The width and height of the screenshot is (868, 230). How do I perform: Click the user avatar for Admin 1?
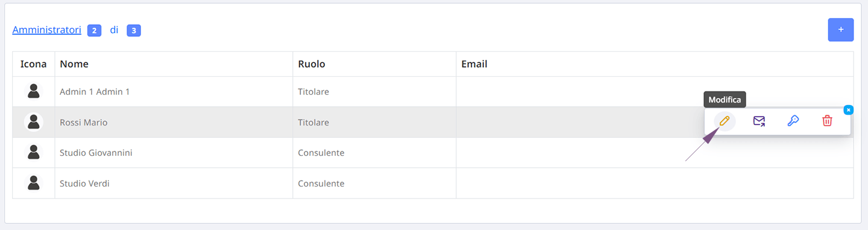click(x=34, y=91)
